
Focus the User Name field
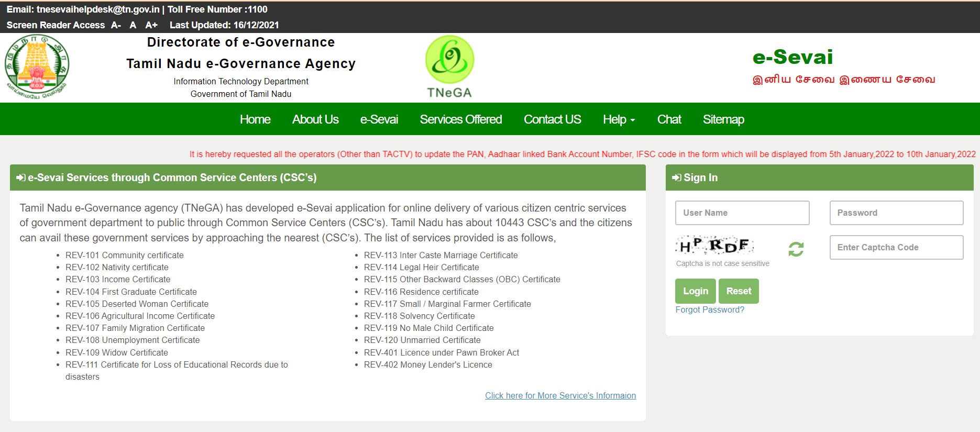[x=742, y=213]
